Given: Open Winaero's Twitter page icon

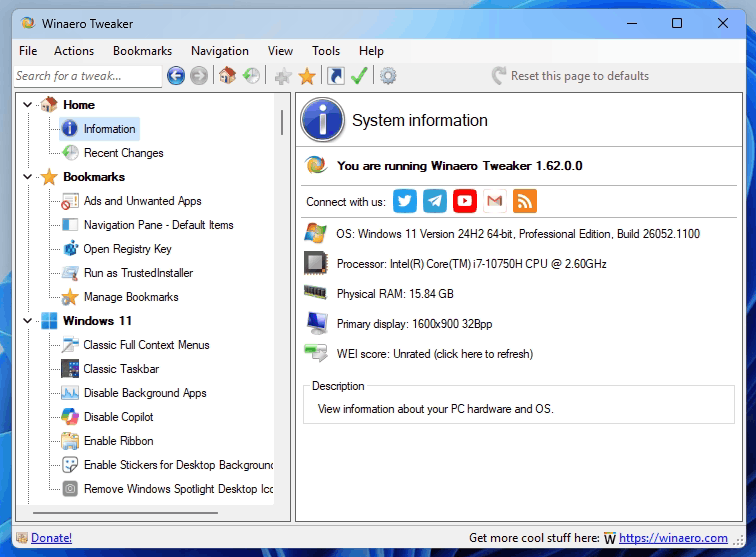Looking at the screenshot, I should click(x=404, y=201).
